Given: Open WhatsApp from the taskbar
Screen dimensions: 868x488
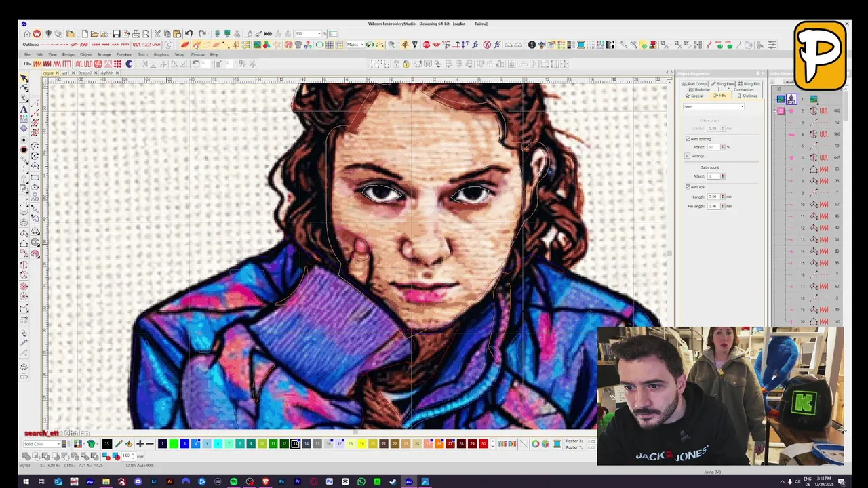Looking at the screenshot, I should (361, 482).
